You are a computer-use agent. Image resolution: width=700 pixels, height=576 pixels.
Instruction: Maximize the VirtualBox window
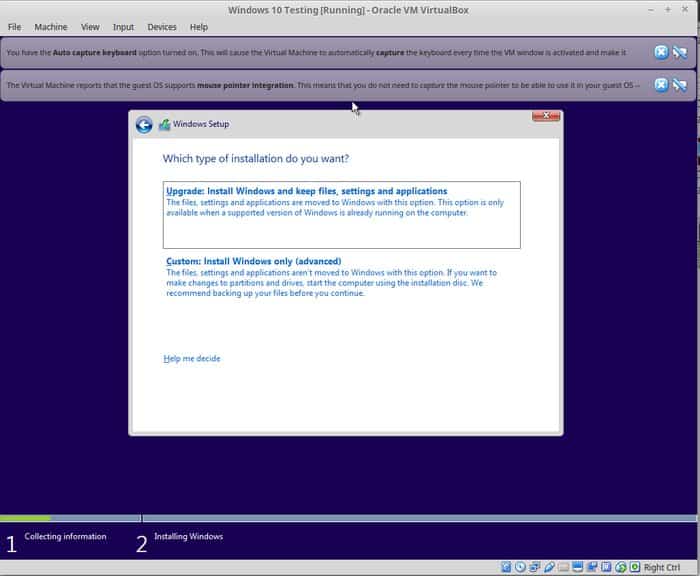(668, 9)
